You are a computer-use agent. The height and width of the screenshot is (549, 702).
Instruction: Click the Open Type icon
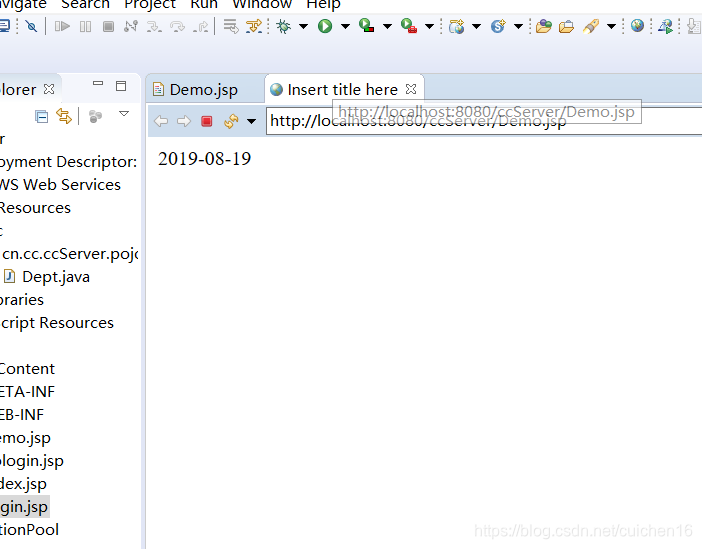[544, 26]
